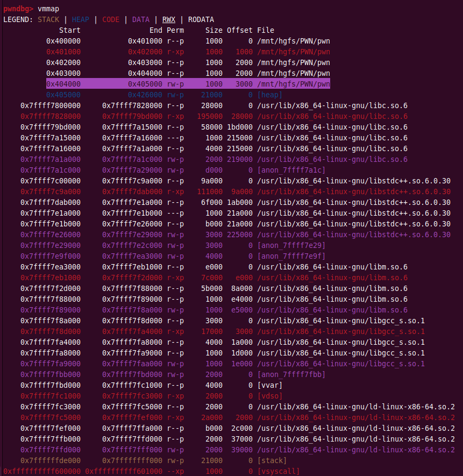463x476 pixels.
Task: Click libgcc_s code size 17000
Action: pos(212,331)
